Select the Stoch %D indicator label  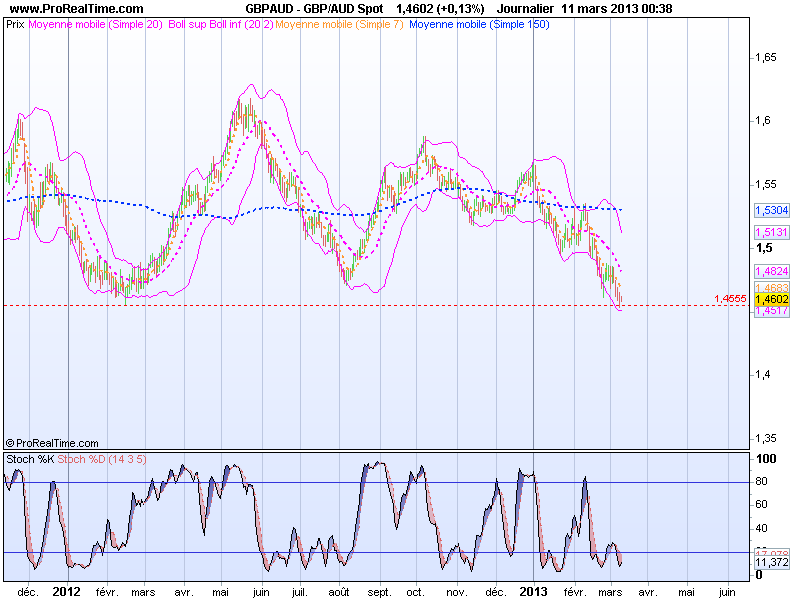pos(78,459)
